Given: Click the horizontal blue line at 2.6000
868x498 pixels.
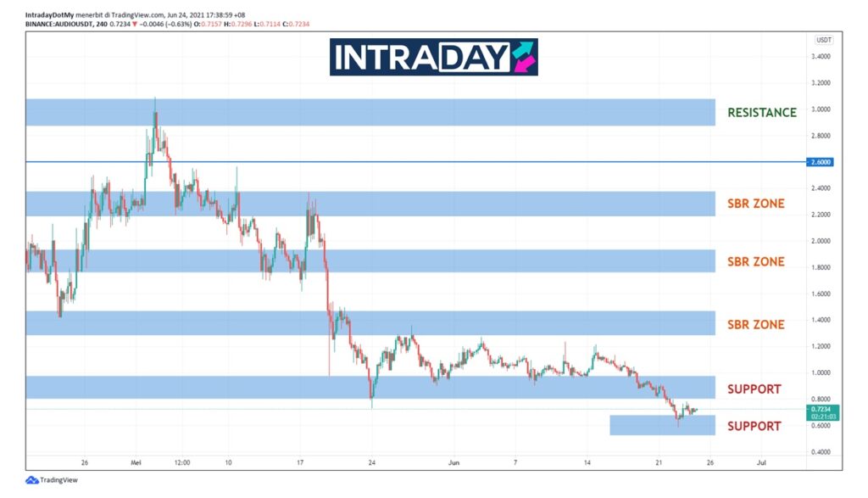Looking at the screenshot, I should [424, 161].
